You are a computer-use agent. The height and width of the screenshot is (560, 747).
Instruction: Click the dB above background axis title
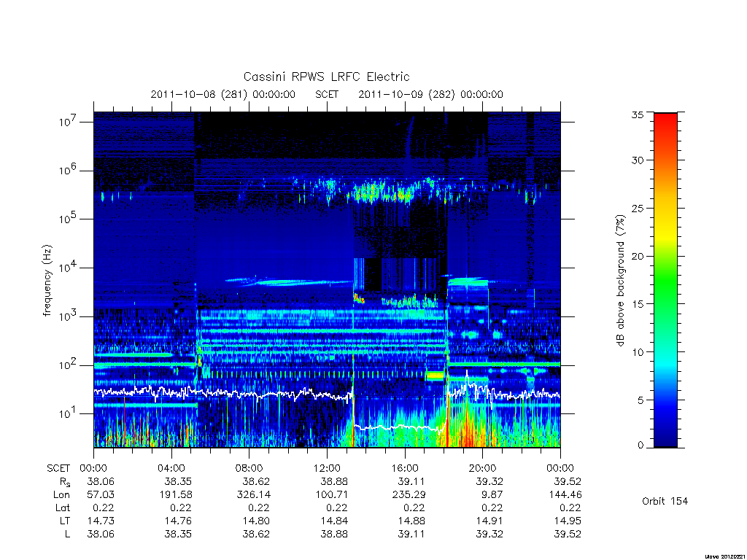point(620,280)
